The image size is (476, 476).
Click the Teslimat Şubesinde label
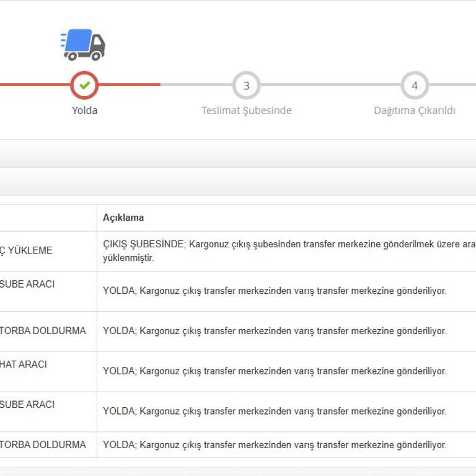(247, 110)
